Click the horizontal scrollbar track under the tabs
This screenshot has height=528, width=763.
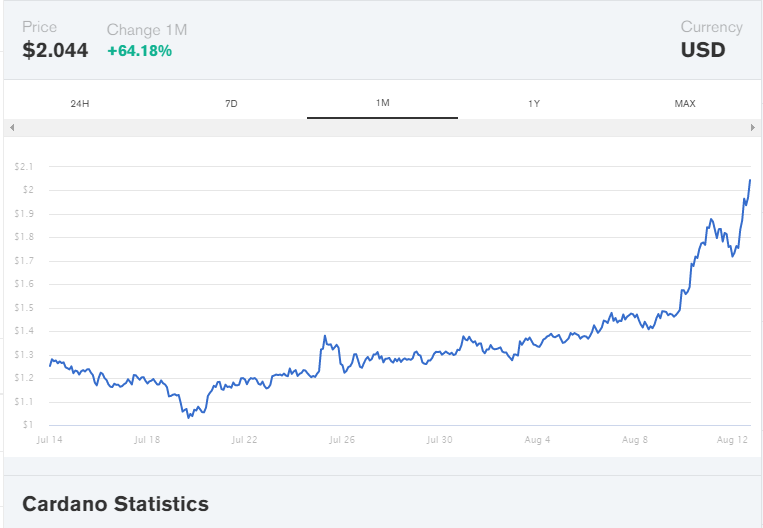pyautogui.click(x=382, y=128)
